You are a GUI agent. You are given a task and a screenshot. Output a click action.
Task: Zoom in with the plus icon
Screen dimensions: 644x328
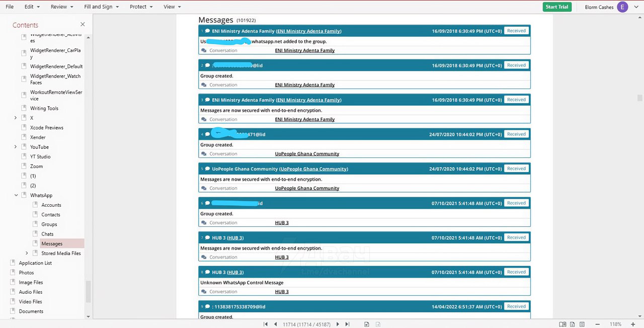coord(633,324)
